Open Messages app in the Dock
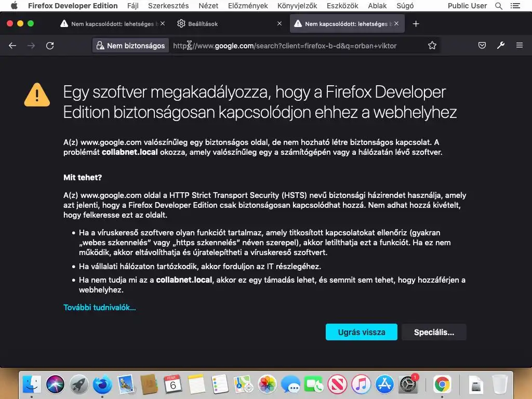Viewport: 532px width, 399px height. 290,384
